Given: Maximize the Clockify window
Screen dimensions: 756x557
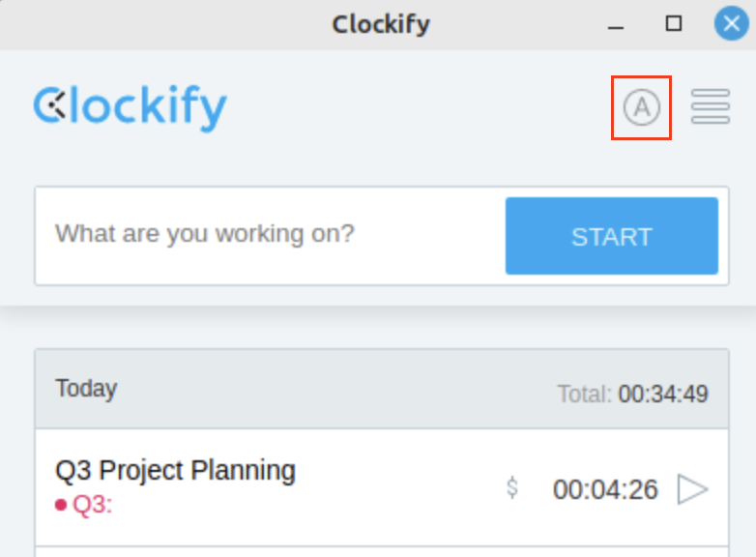Looking at the screenshot, I should 674,23.
